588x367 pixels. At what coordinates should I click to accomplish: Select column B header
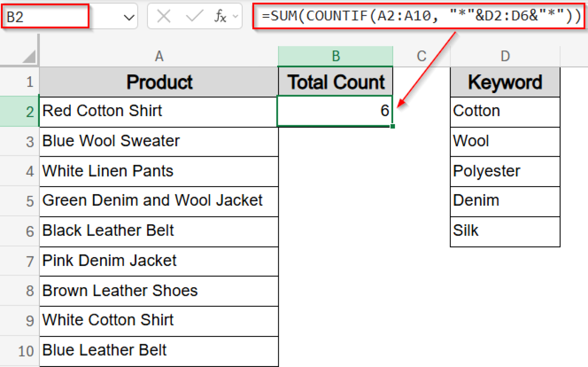pyautogui.click(x=335, y=56)
